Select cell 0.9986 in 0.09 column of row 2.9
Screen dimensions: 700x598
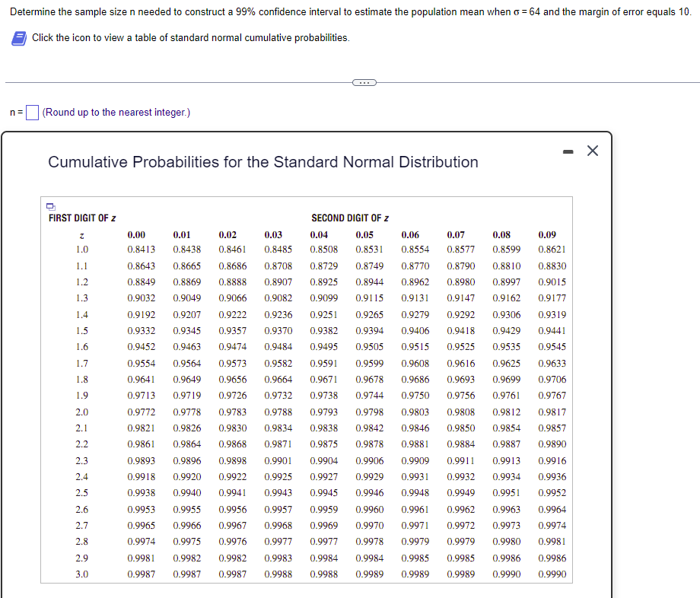[x=552, y=558]
